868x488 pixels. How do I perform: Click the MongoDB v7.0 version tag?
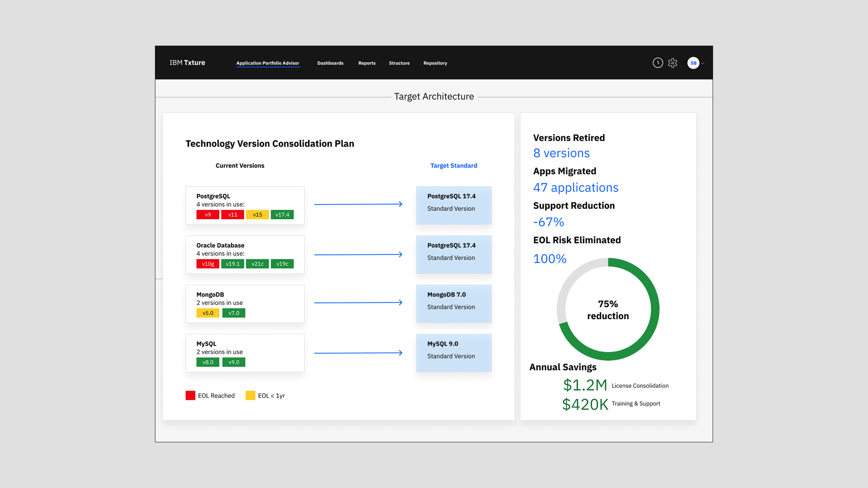click(234, 313)
